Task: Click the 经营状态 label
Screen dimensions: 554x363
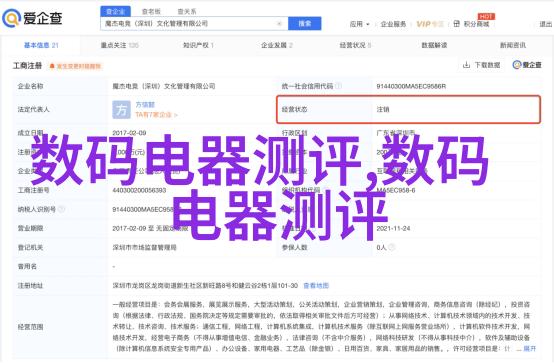Action: click(x=294, y=110)
